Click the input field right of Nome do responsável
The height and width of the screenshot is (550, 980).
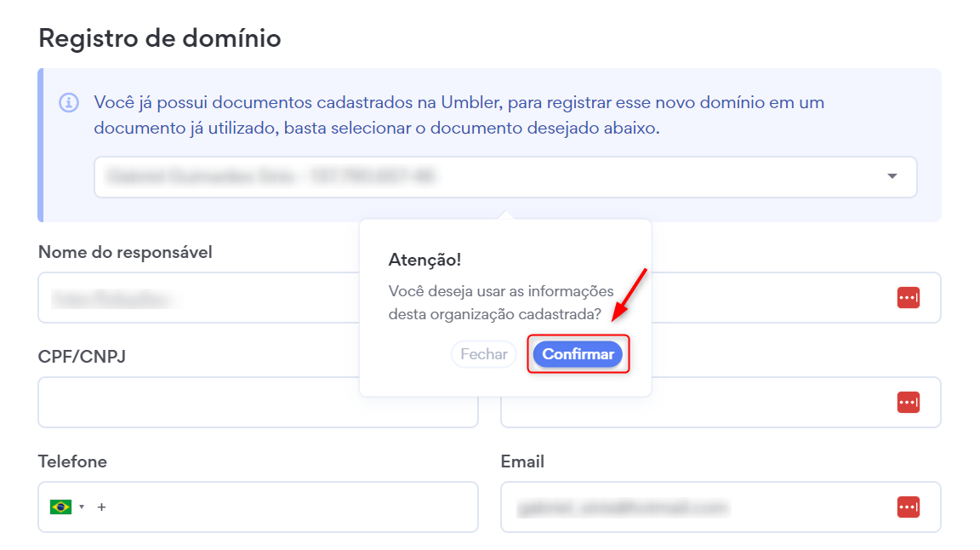click(766, 298)
